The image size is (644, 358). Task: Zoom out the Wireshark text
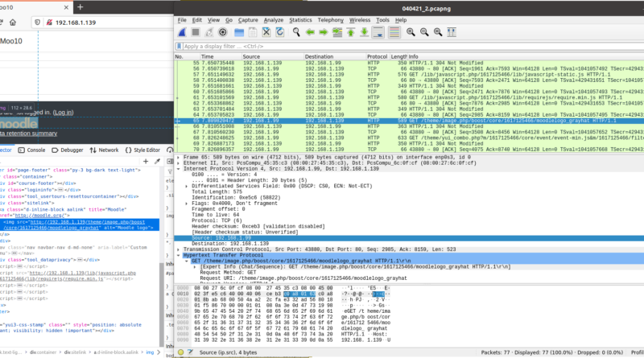(x=424, y=32)
